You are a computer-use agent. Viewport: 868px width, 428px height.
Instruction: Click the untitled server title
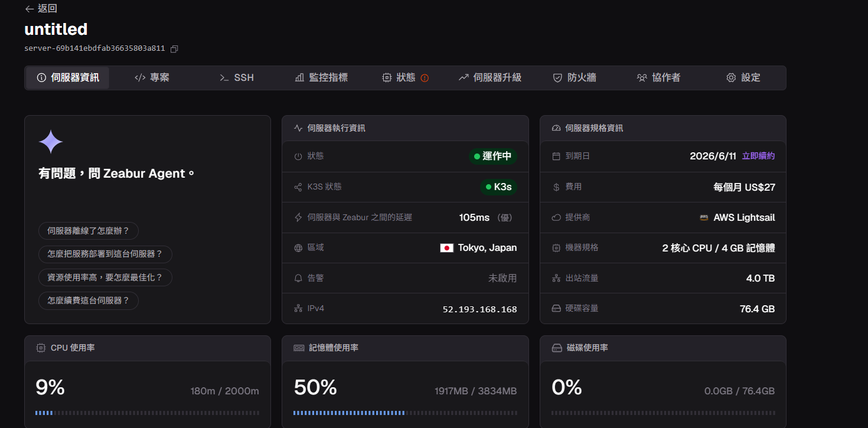pyautogui.click(x=56, y=29)
